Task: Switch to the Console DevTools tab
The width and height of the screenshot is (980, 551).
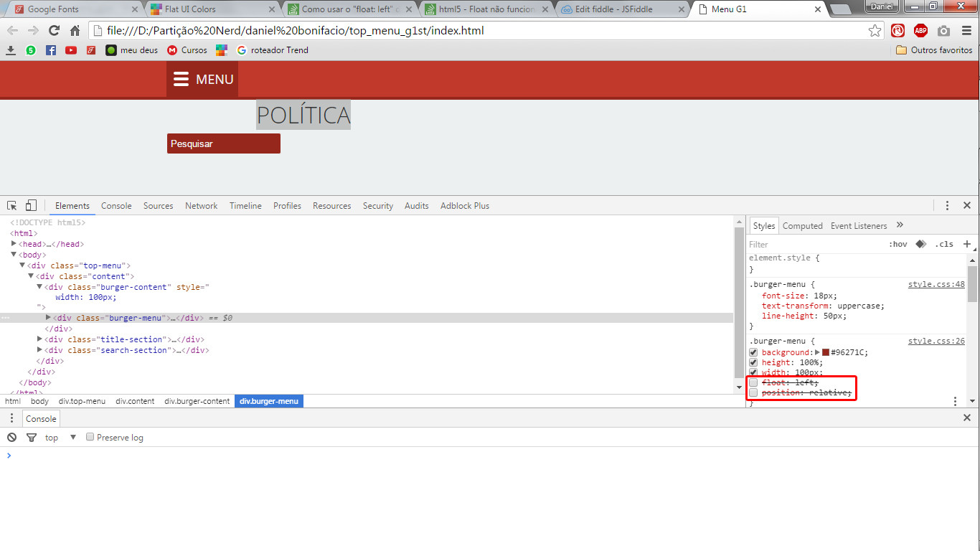Action: tap(116, 205)
